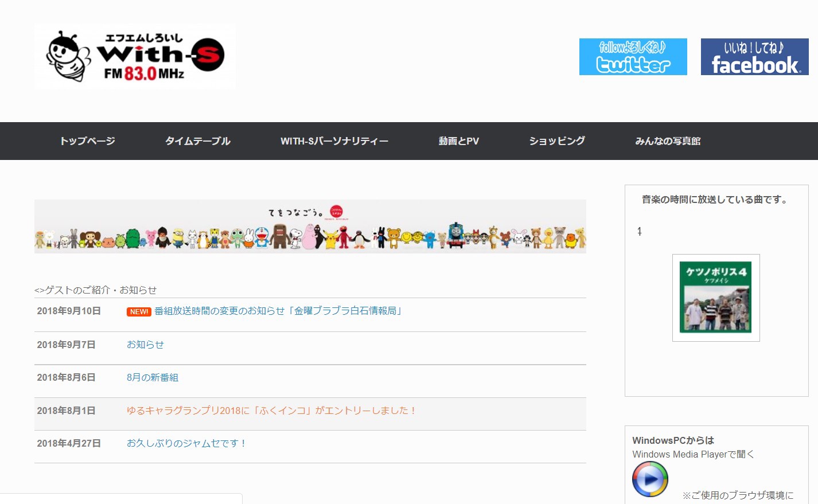
Task: Click the 2018年8月6日 date
Action: coord(66,377)
